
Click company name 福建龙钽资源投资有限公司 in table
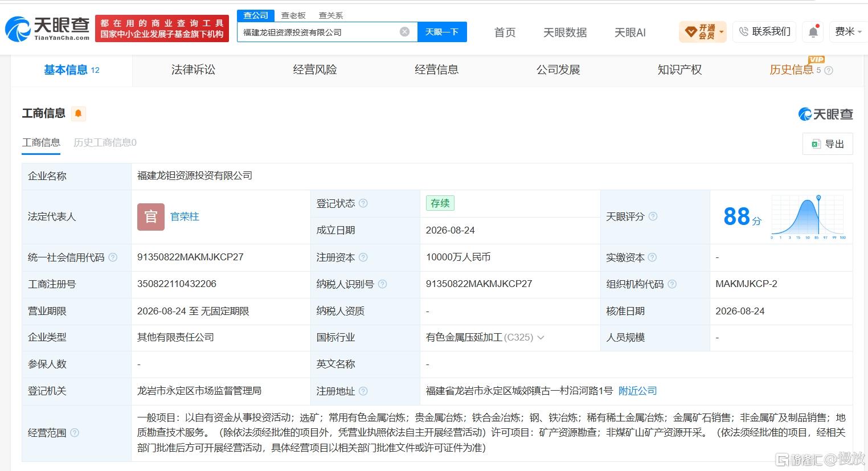pyautogui.click(x=195, y=176)
